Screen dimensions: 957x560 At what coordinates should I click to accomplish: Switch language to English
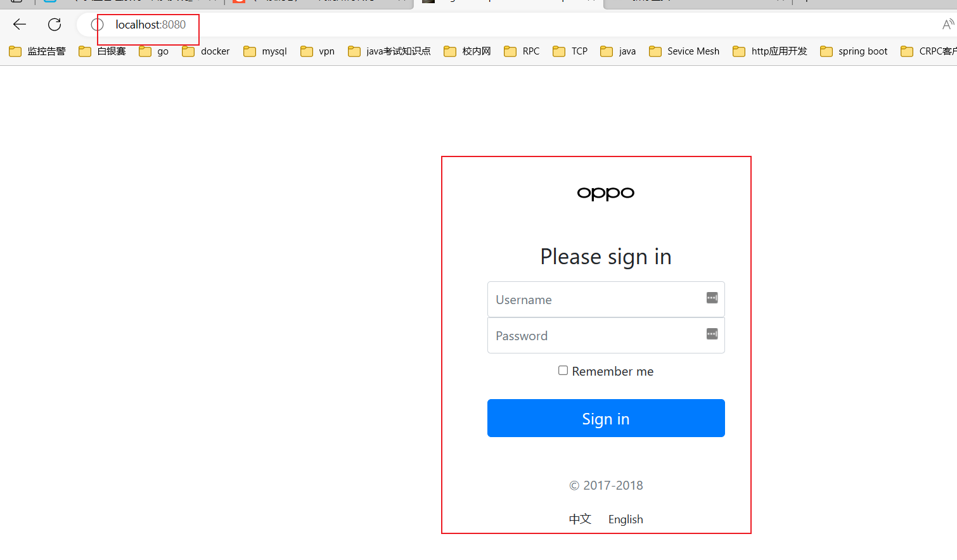626,519
